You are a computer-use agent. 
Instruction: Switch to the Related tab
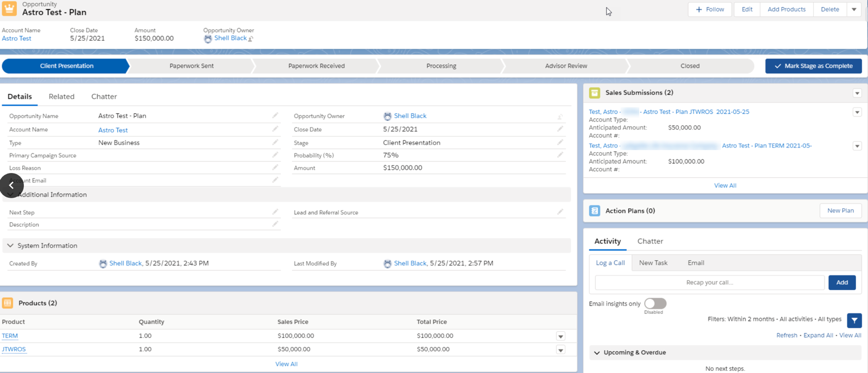point(61,97)
